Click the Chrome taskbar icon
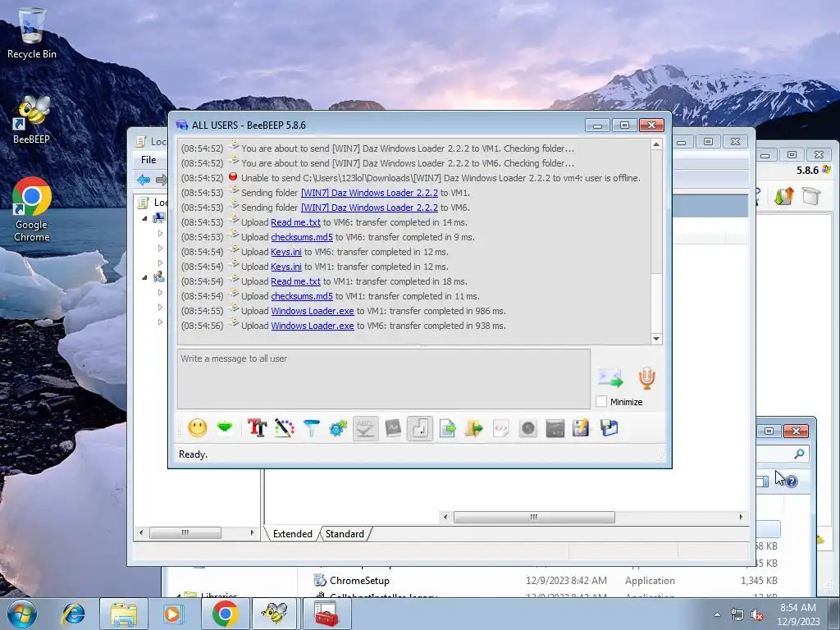This screenshot has height=630, width=840. click(x=225, y=614)
